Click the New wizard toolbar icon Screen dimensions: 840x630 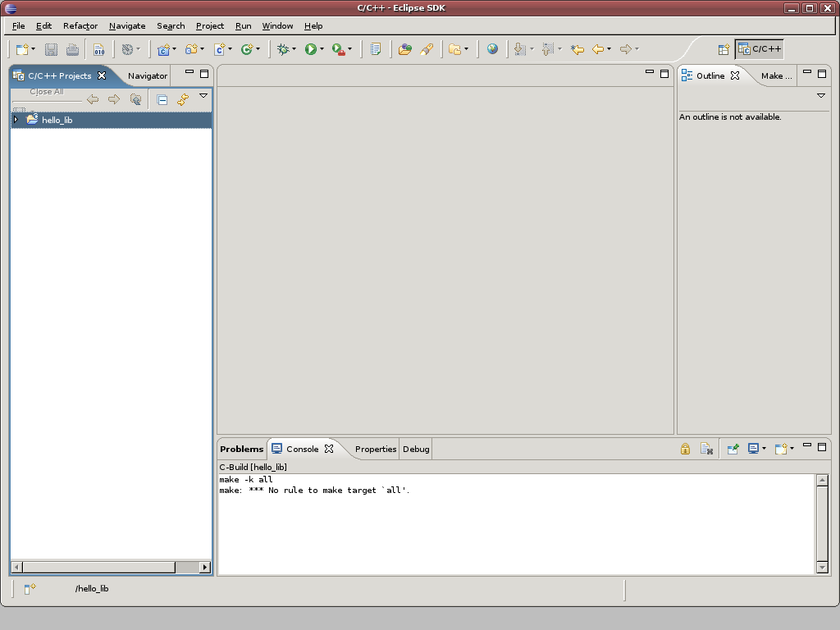click(22, 49)
